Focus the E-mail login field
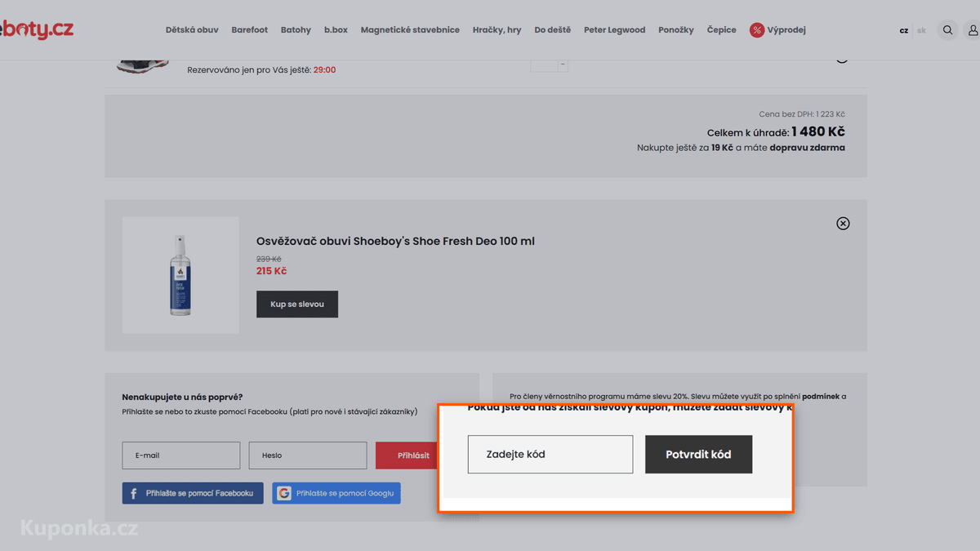The width and height of the screenshot is (980, 551). click(181, 455)
